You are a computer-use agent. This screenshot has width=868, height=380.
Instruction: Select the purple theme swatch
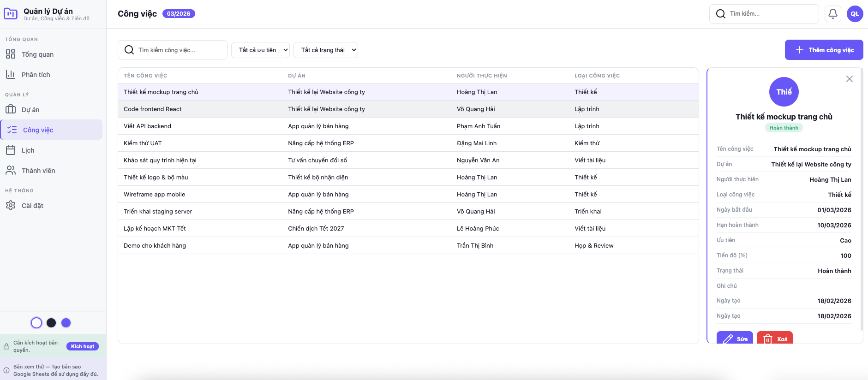(66, 323)
